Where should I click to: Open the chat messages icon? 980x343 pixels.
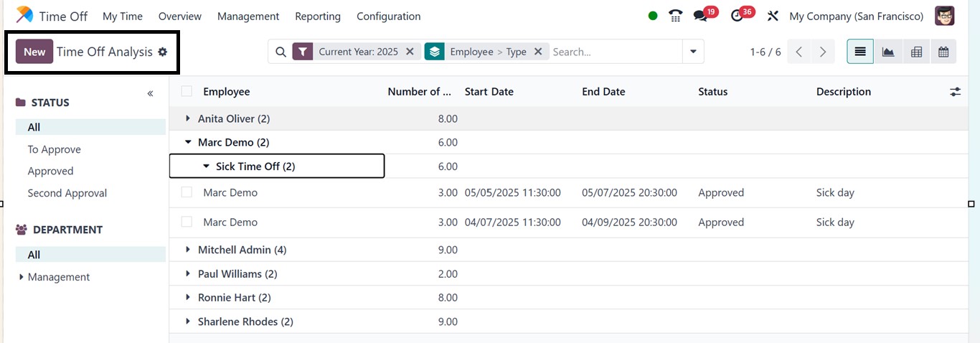[x=701, y=16]
